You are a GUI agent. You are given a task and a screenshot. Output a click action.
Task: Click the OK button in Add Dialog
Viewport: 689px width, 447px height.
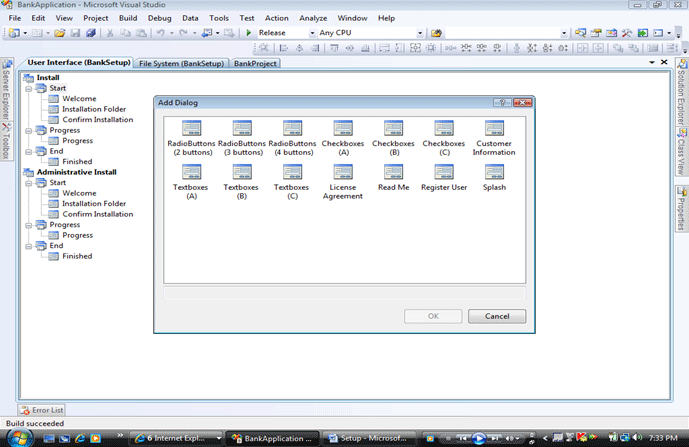(x=433, y=316)
